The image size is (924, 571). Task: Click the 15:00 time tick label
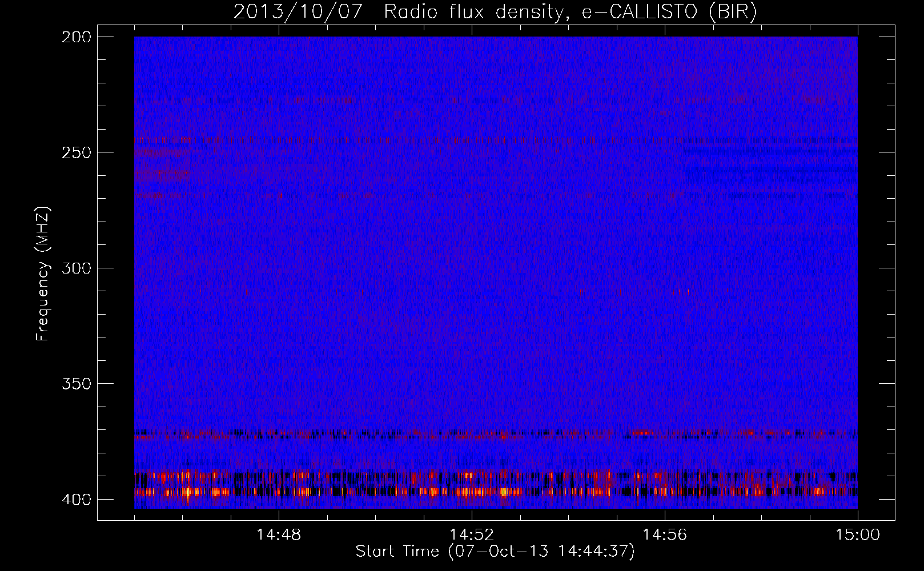(x=858, y=535)
